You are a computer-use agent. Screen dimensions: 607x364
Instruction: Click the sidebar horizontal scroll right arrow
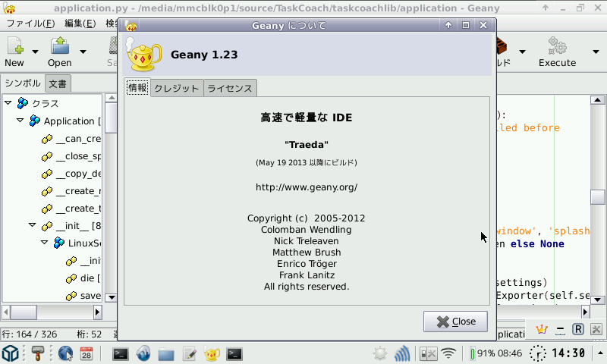[x=98, y=312]
